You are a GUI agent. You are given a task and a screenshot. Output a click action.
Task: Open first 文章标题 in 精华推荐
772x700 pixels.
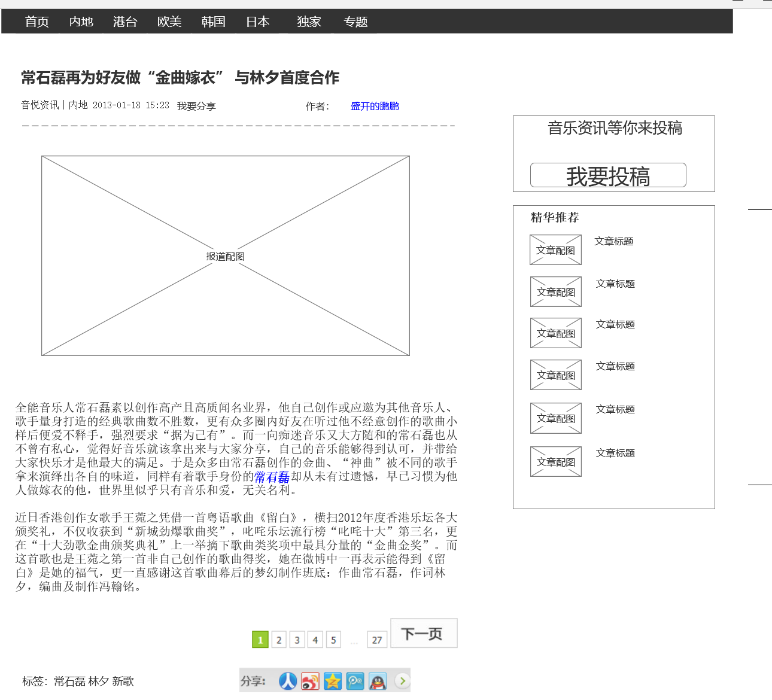point(614,241)
